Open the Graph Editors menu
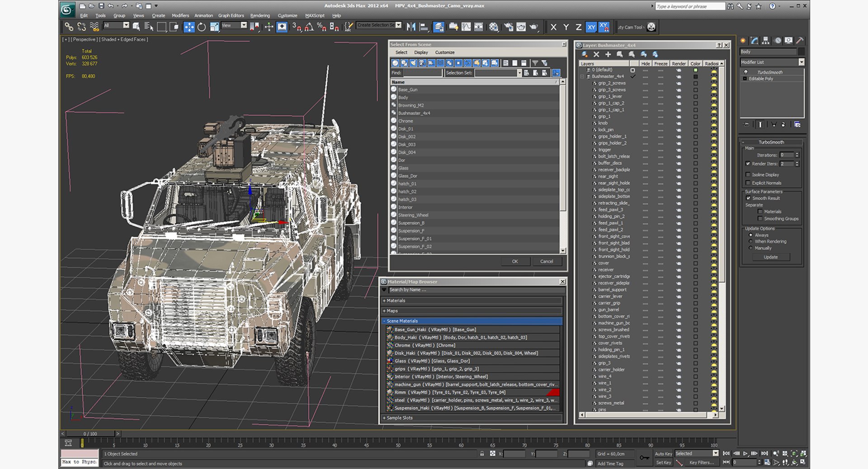Screen dimensions: 868x469 click(x=231, y=15)
